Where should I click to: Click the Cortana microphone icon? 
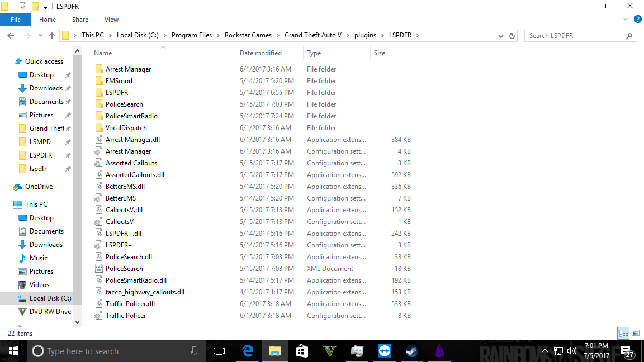point(195,351)
